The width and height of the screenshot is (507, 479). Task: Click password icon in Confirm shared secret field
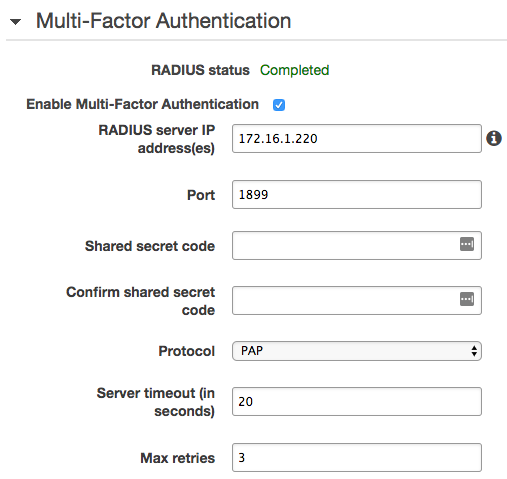pos(467,299)
